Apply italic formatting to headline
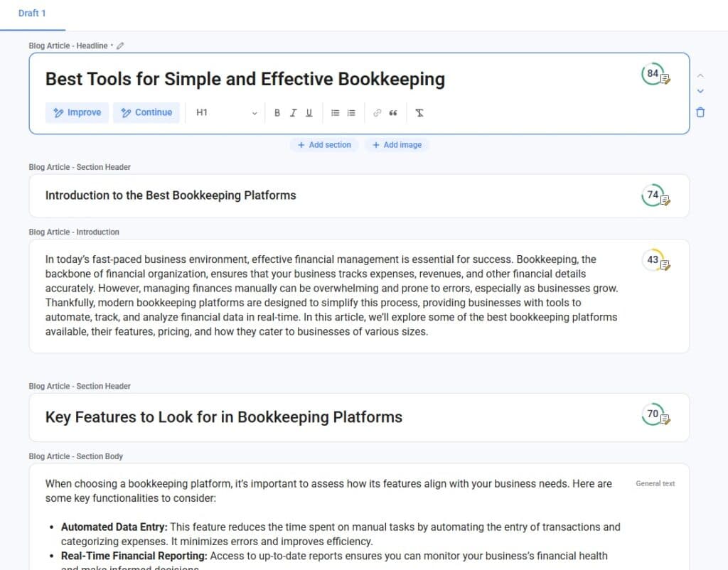Viewport: 728px width, 570px height. pyautogui.click(x=293, y=113)
